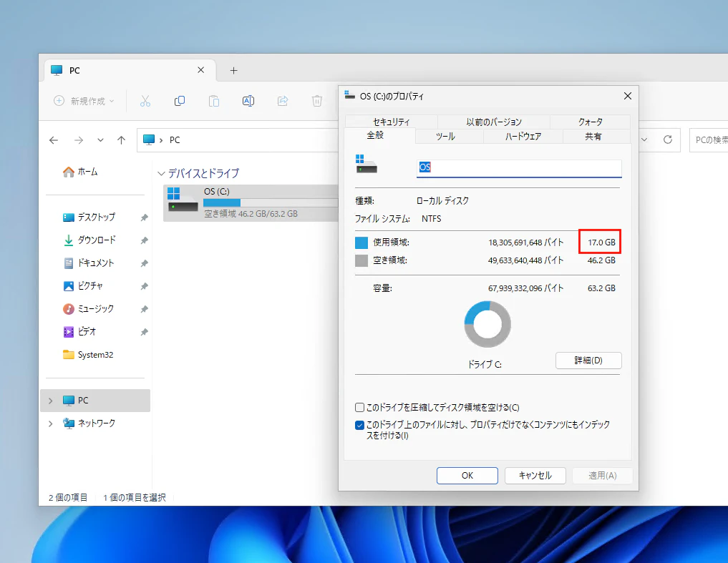The height and width of the screenshot is (563, 728).
Task: Open recent locations dropdown arrow
Action: 100,140
